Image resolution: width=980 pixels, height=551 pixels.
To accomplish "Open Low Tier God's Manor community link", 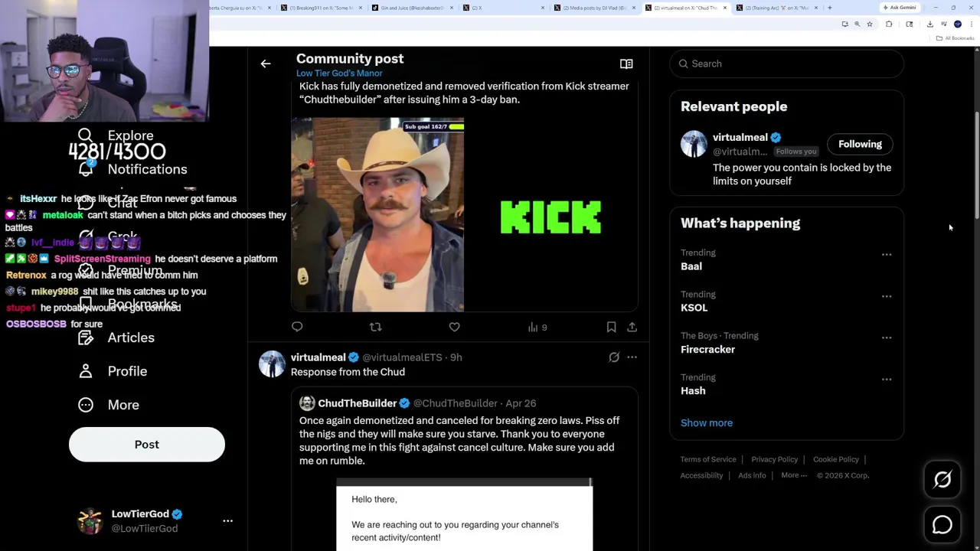I will pyautogui.click(x=339, y=73).
